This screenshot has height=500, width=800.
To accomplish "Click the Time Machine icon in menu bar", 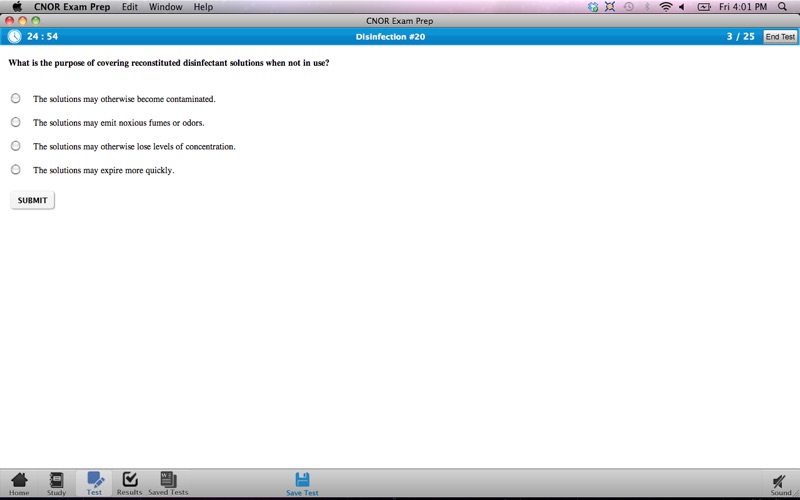I will [629, 7].
